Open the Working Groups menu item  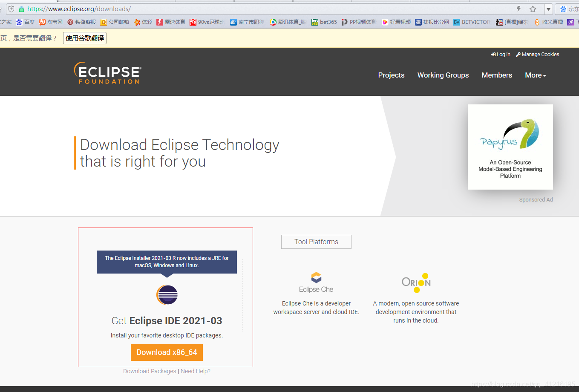[443, 75]
